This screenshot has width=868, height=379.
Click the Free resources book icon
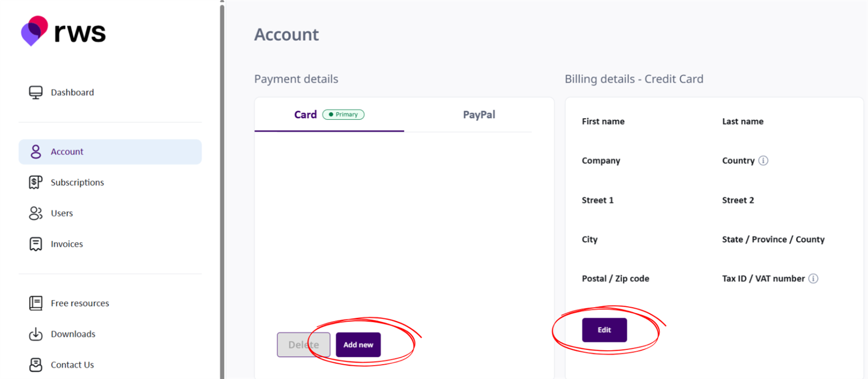pyautogui.click(x=36, y=303)
